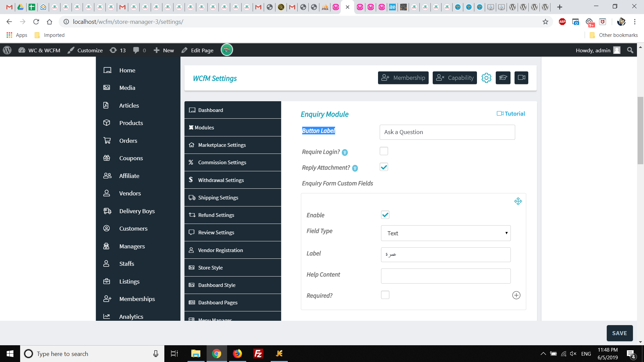This screenshot has width=644, height=362.
Task: Open Firefox from the taskbar
Action: [x=237, y=354]
